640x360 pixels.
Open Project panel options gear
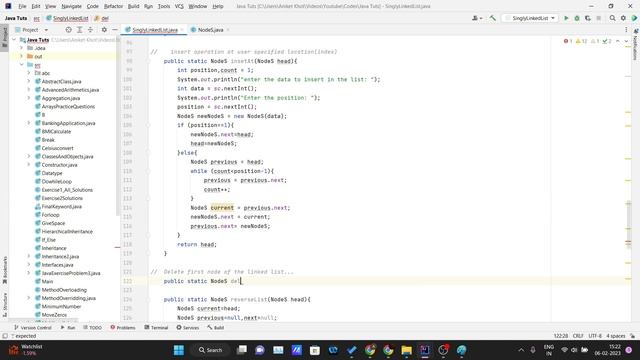coord(104,30)
